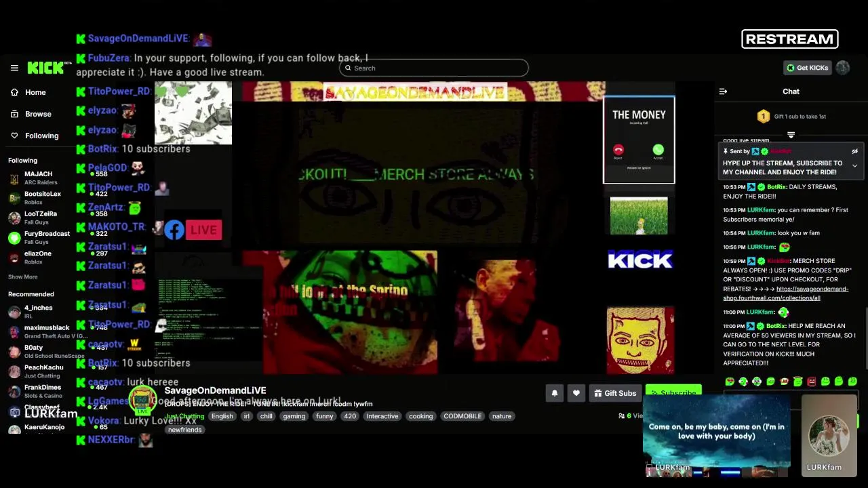Select the Interactive tag
Image resolution: width=868 pixels, height=488 pixels.
pos(382,416)
